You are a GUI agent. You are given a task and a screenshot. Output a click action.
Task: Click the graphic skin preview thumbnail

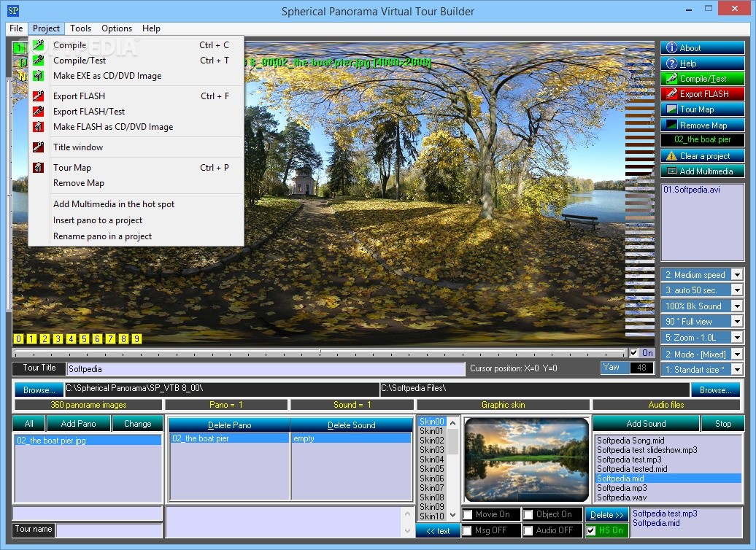[x=527, y=461]
